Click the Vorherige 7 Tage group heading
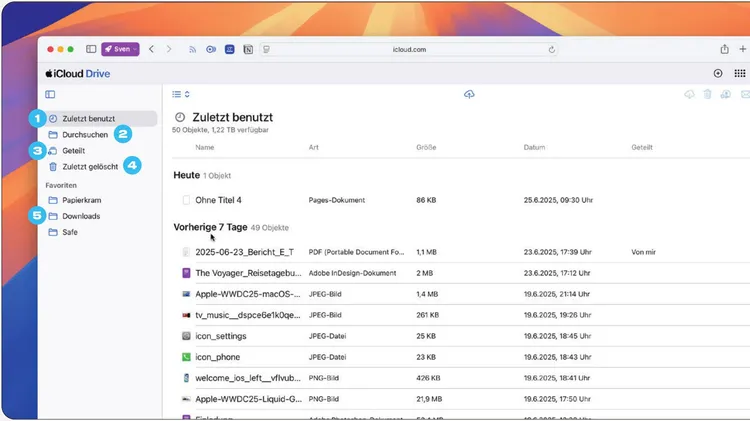 click(210, 227)
